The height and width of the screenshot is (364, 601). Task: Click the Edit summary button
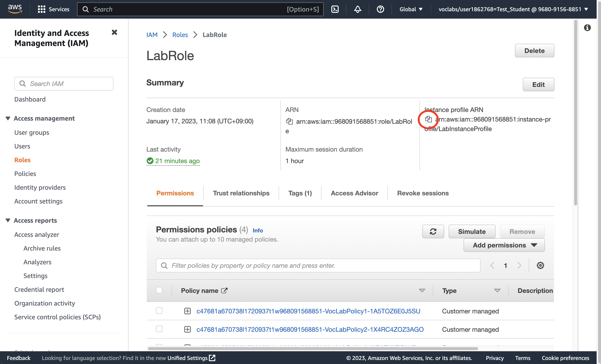(x=538, y=84)
